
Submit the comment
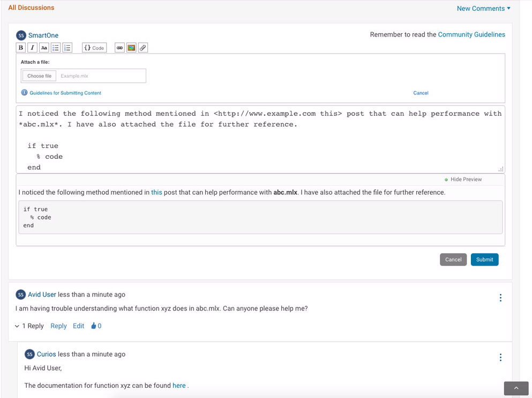[484, 260]
